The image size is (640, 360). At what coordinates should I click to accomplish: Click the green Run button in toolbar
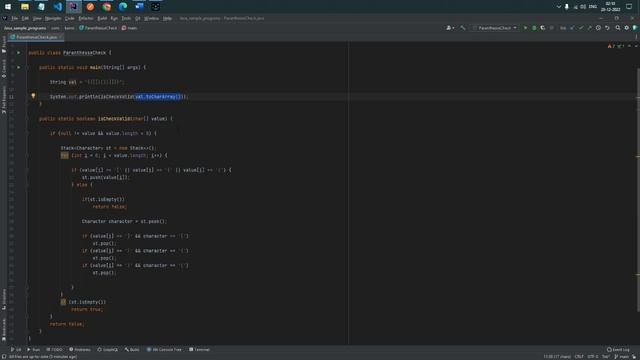pos(525,28)
